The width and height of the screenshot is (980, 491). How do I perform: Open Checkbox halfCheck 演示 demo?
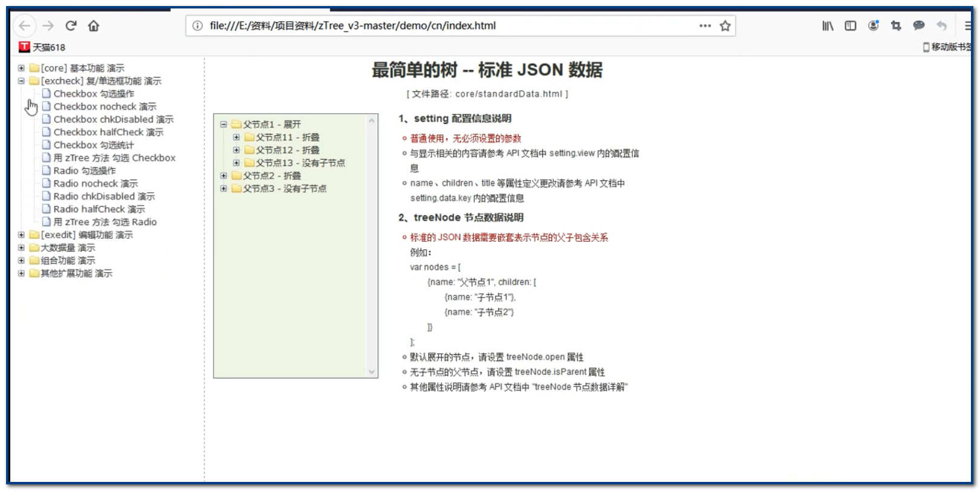click(108, 132)
